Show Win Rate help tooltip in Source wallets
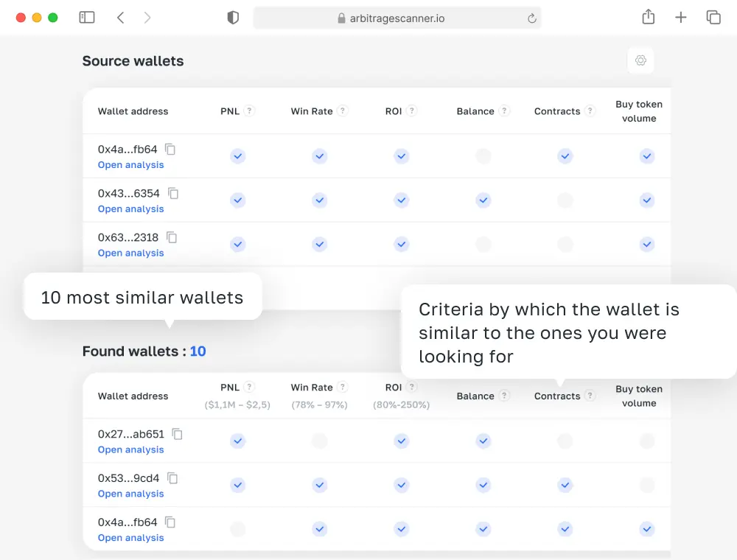This screenshot has height=560, width=737. tap(343, 111)
